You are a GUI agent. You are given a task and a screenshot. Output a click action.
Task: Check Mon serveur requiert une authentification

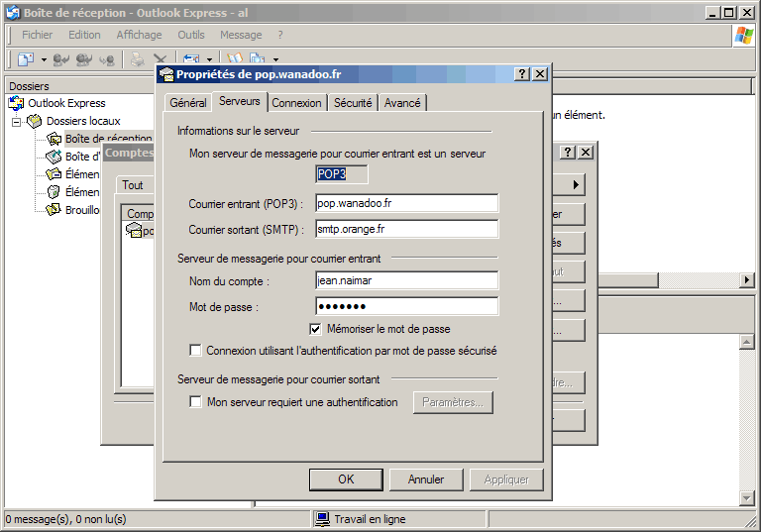coord(195,402)
